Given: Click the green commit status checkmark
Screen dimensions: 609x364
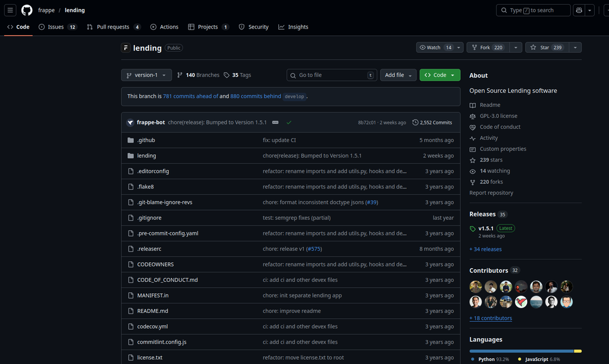Looking at the screenshot, I should coord(289,123).
